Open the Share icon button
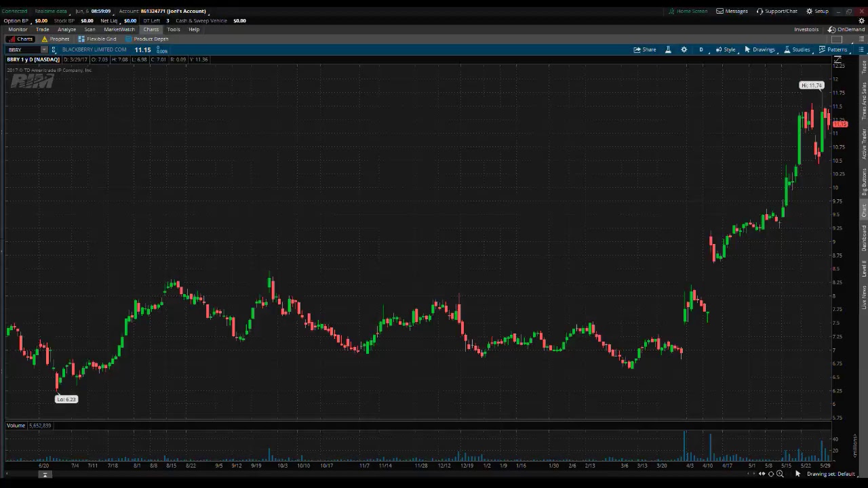 pyautogui.click(x=645, y=49)
